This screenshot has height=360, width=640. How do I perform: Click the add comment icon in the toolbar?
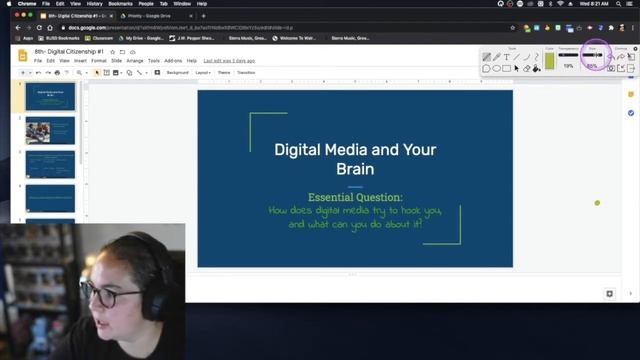coord(157,73)
